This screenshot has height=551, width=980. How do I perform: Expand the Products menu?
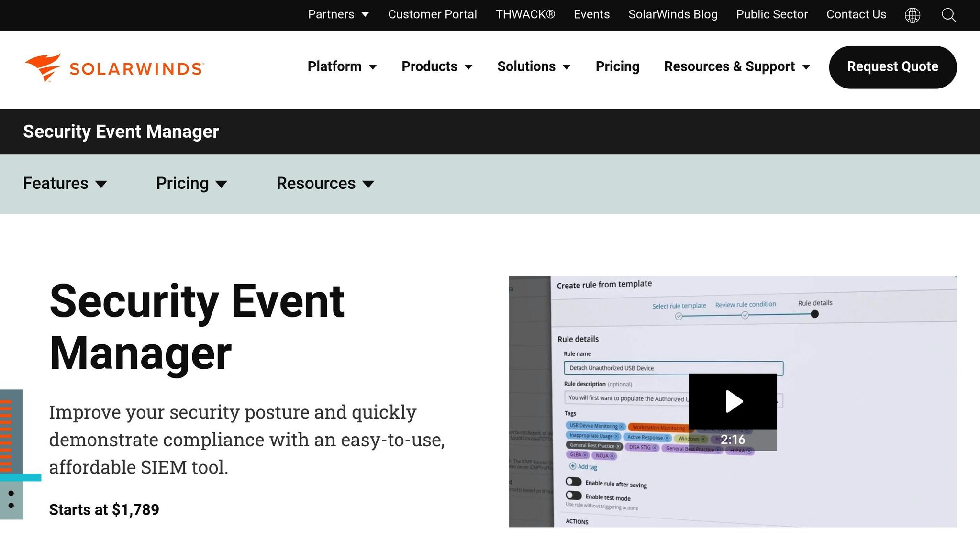pos(437,66)
